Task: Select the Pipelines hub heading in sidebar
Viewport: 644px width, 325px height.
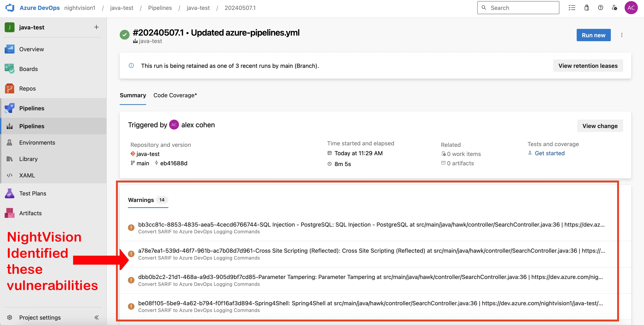Action: point(53,108)
